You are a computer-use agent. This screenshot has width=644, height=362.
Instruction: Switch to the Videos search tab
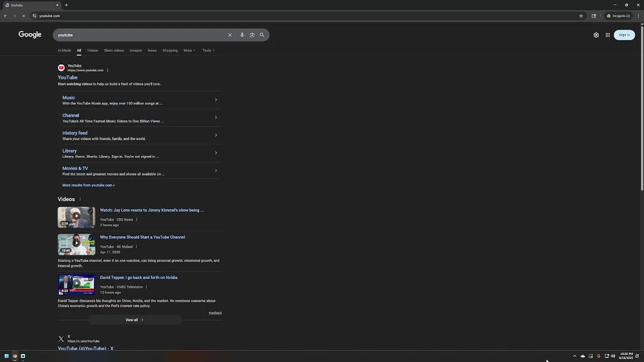click(93, 50)
